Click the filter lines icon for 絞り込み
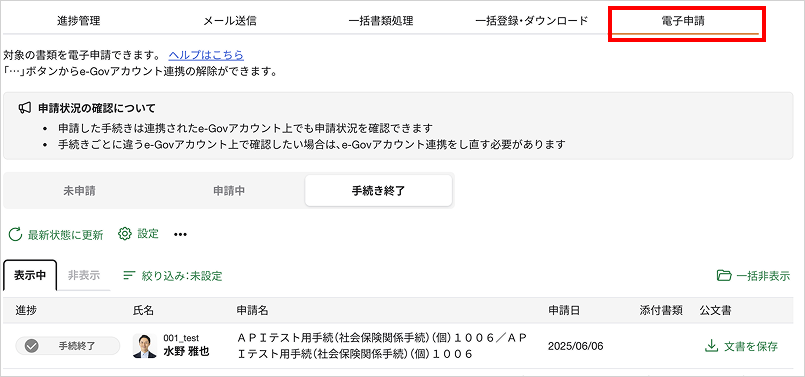 [x=129, y=276]
